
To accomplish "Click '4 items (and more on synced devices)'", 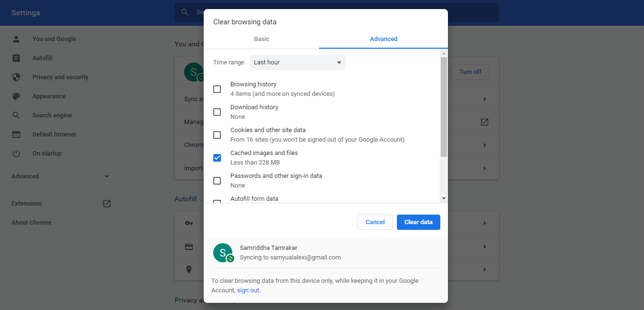I will point(282,94).
